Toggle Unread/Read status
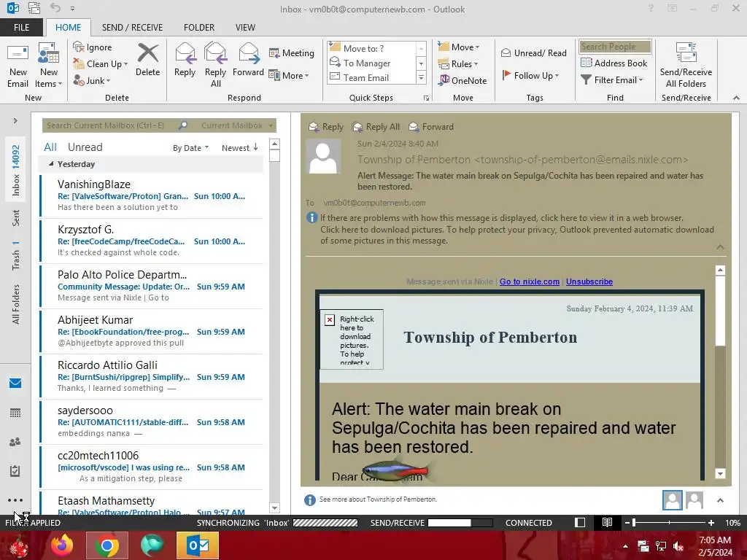Screen dimensions: 747x560 (533, 52)
